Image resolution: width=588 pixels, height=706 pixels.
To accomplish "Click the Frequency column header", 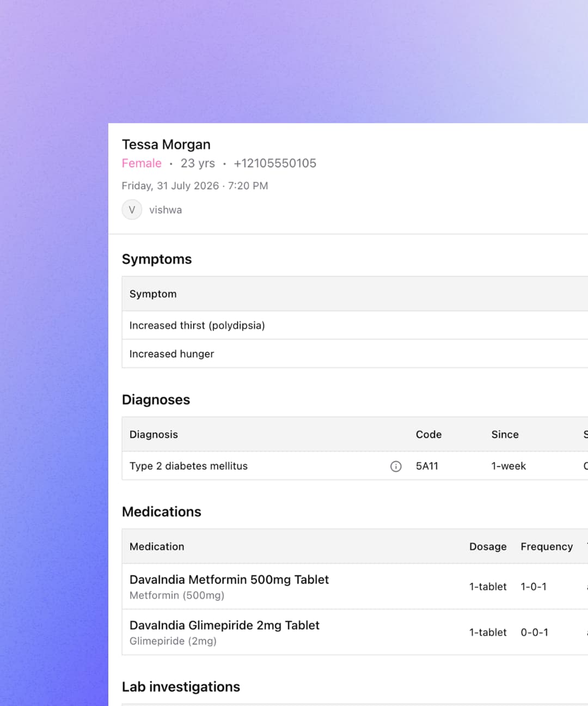I will click(547, 547).
